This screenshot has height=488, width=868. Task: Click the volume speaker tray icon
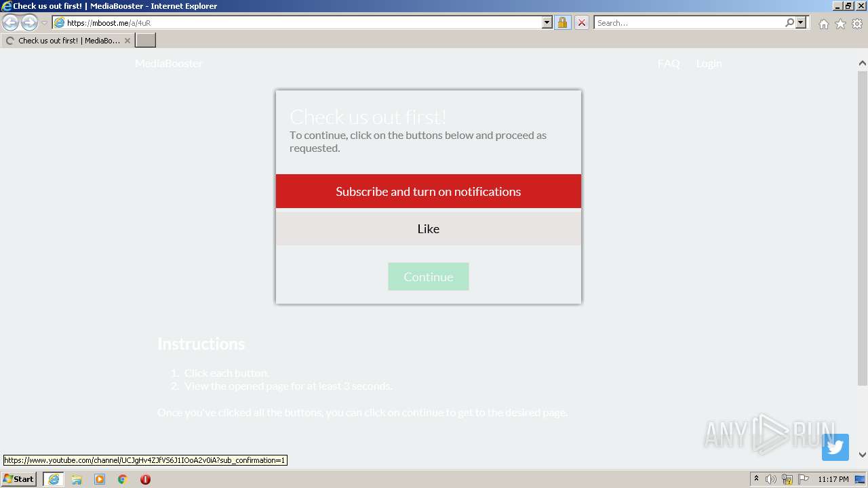click(x=771, y=479)
